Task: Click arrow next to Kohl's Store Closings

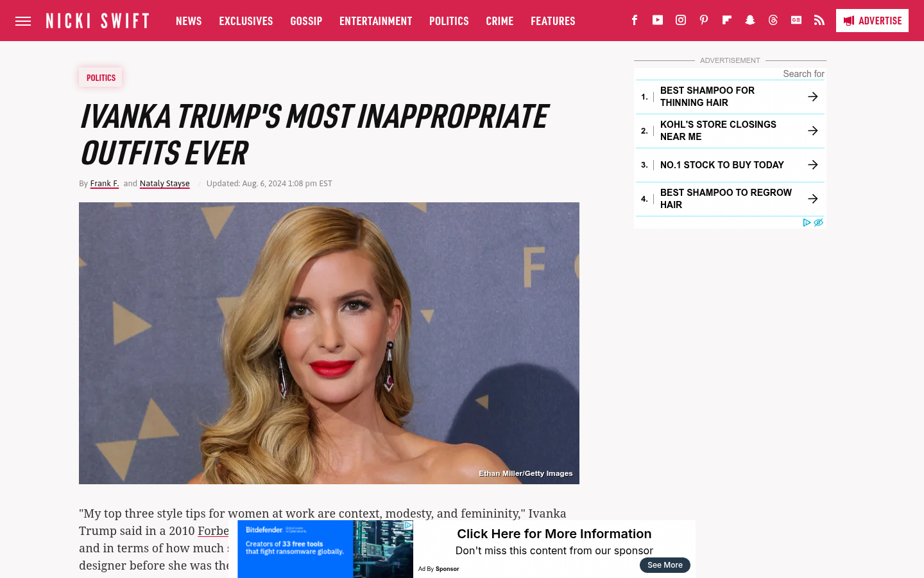Action: (812, 130)
